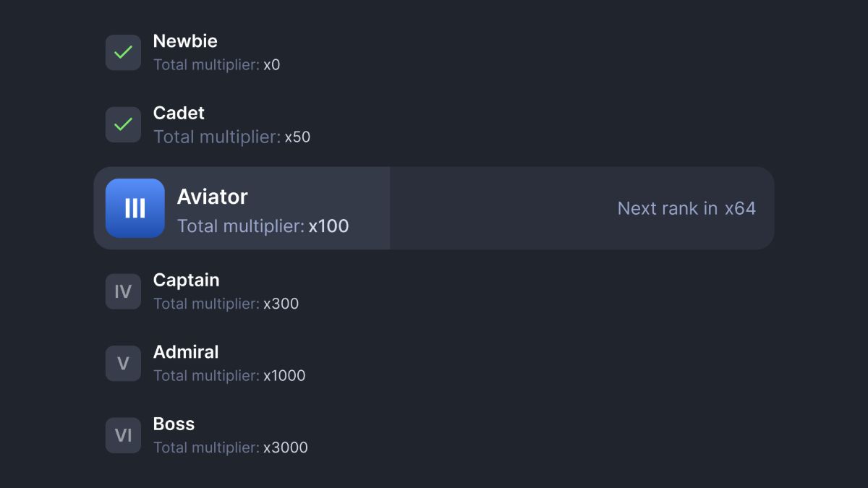Select the Aviator rank title
This screenshot has width=868, height=488.
[x=212, y=197]
